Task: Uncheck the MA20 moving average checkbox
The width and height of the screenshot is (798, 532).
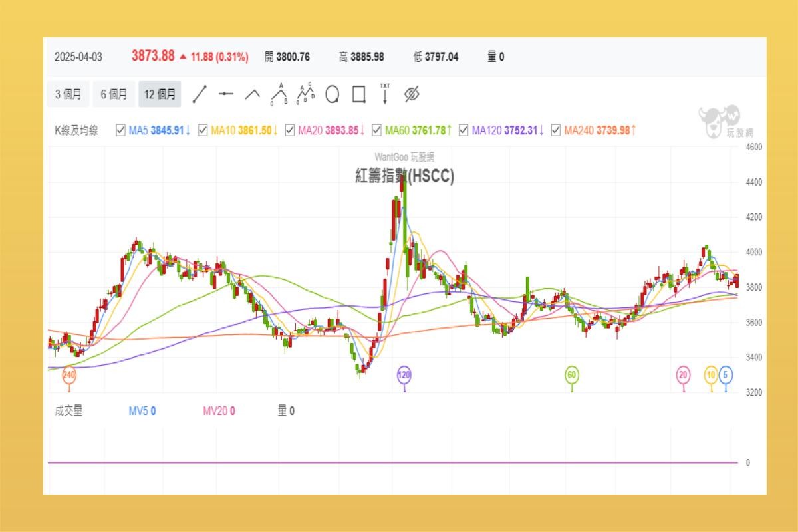Action: (x=290, y=130)
